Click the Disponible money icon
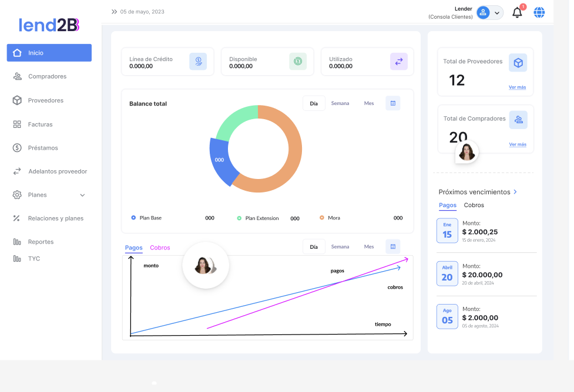 (298, 62)
